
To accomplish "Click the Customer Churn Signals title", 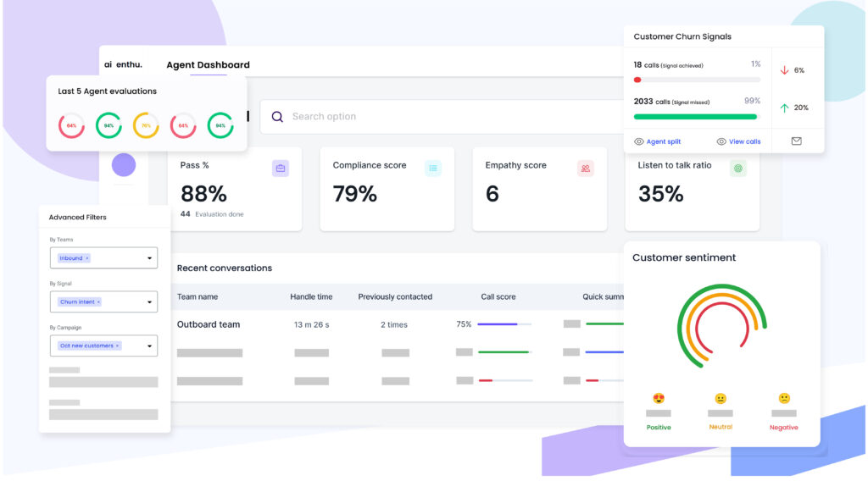I will point(682,36).
